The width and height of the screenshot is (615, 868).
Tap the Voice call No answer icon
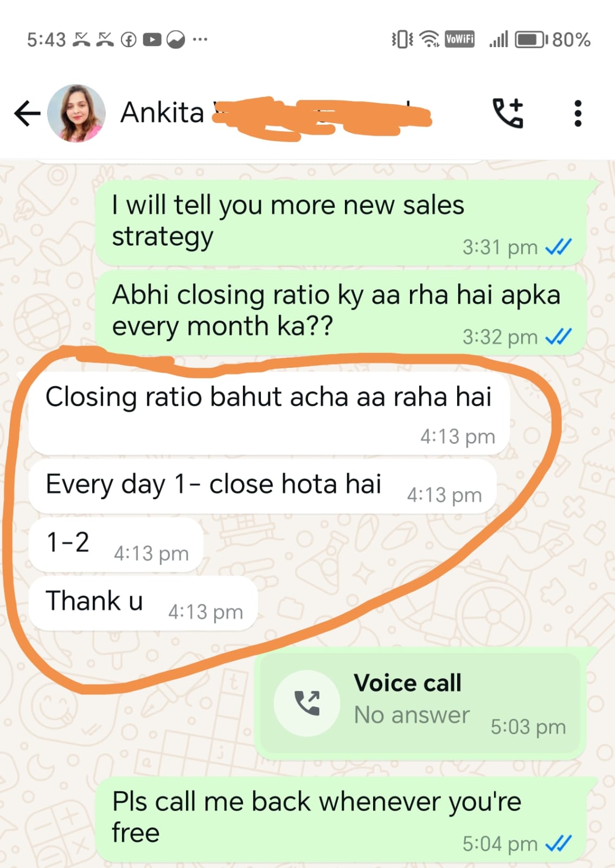pos(307,703)
